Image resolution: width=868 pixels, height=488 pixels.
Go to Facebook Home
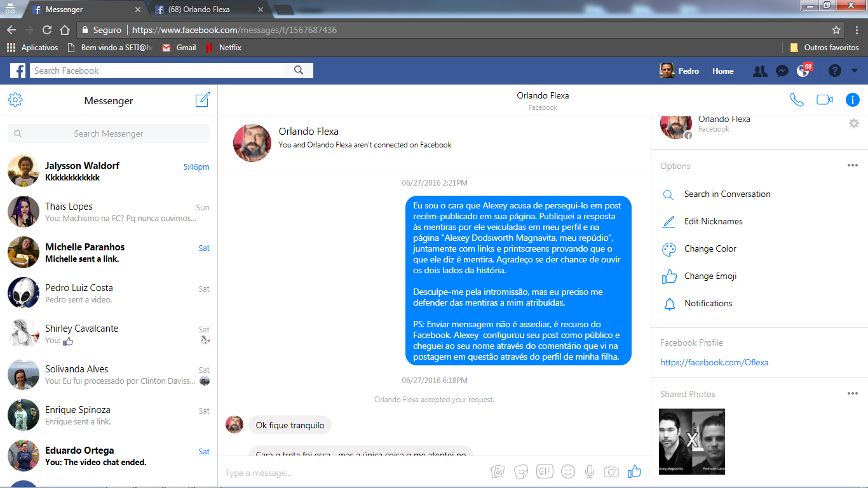coord(723,71)
